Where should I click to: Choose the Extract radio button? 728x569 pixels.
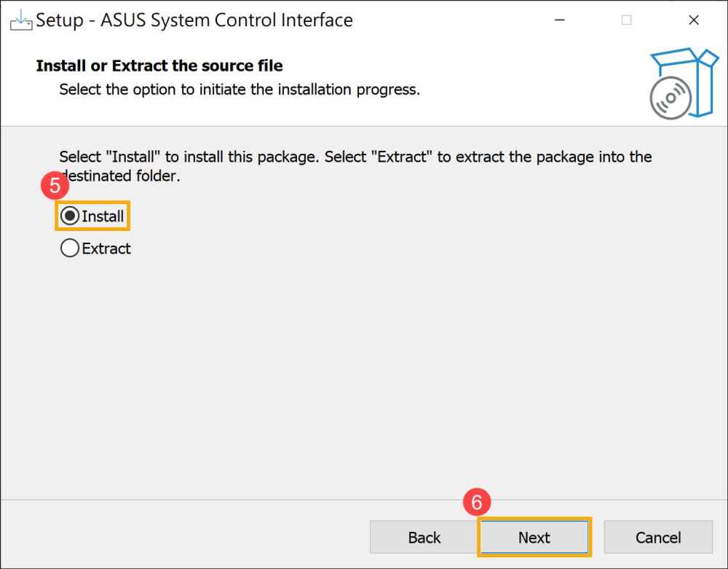[70, 248]
